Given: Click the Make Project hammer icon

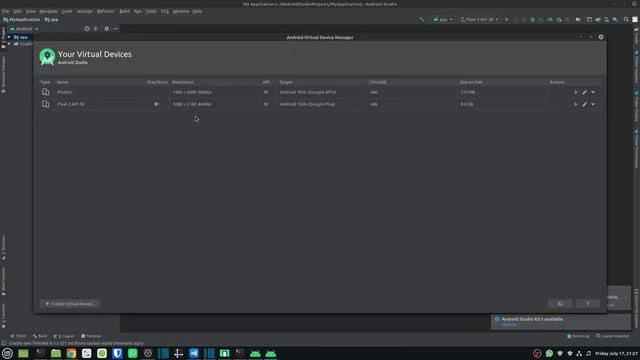Looking at the screenshot, I should (422, 20).
